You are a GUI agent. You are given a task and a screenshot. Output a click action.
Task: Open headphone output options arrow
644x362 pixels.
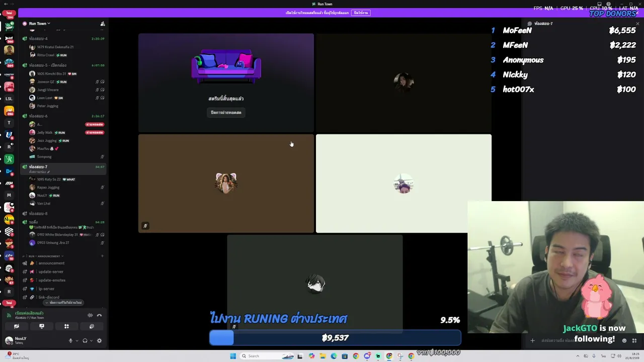[91, 340]
